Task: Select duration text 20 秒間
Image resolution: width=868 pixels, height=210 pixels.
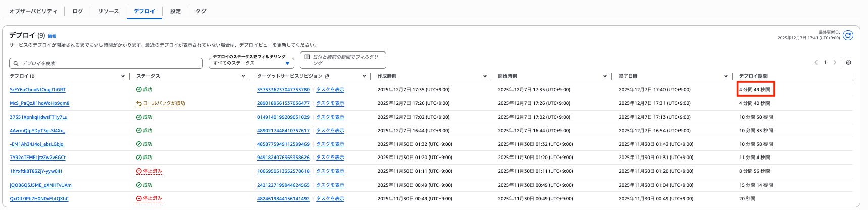Action: click(x=747, y=198)
